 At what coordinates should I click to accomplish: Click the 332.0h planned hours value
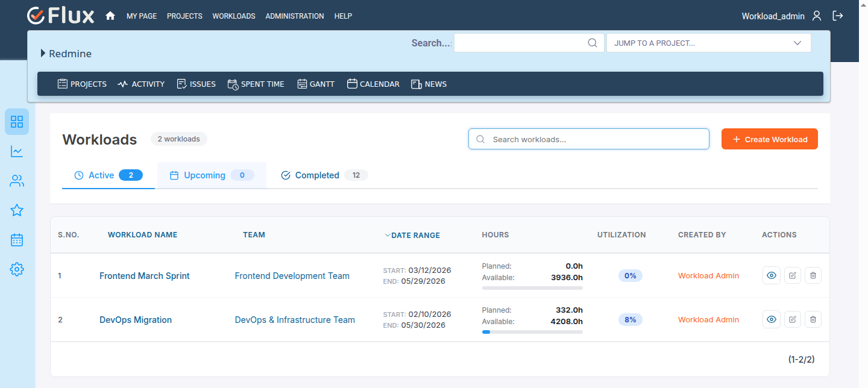click(569, 310)
